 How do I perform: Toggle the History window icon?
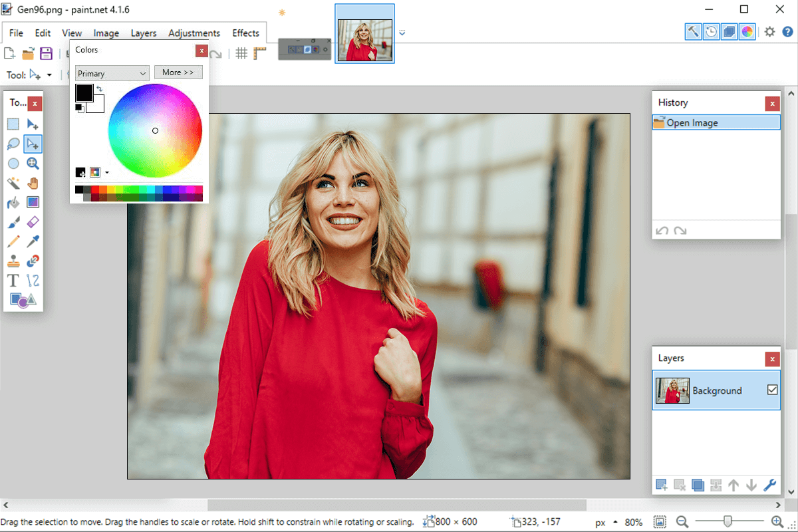(x=711, y=31)
